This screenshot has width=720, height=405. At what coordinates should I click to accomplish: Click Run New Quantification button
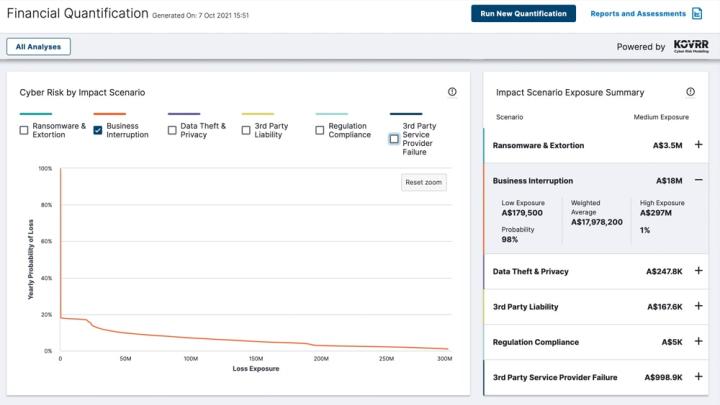[523, 14]
